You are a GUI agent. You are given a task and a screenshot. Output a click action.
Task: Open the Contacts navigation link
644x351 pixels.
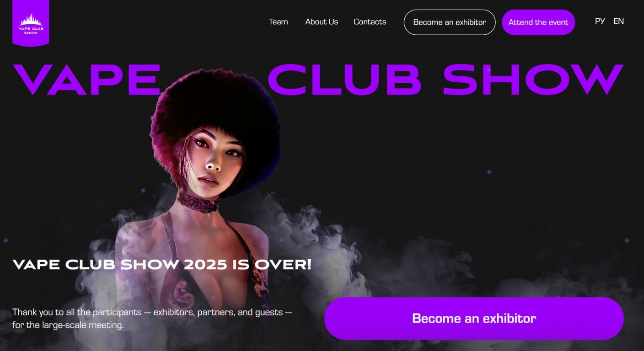coord(370,22)
